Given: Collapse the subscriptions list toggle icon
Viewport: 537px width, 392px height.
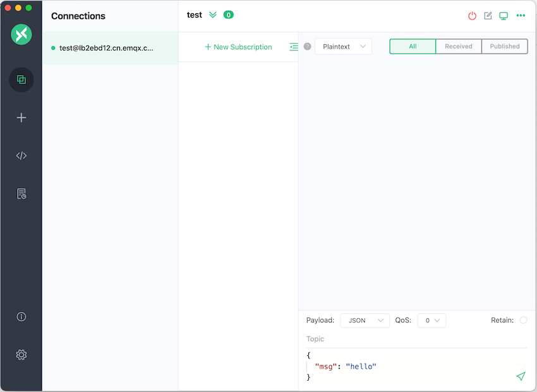Looking at the screenshot, I should coord(294,47).
